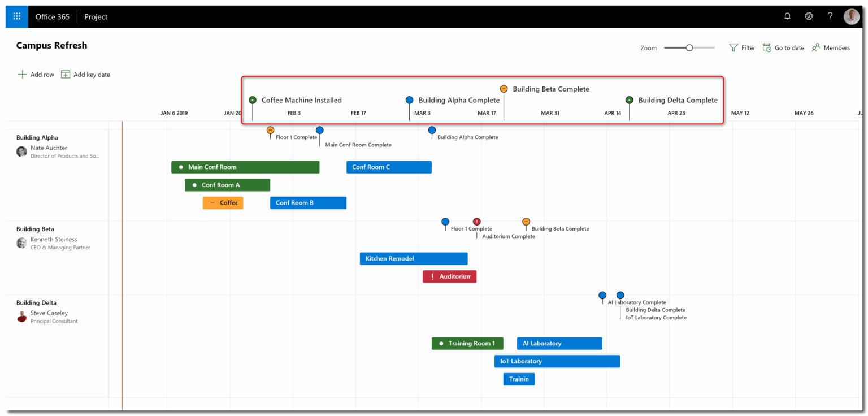This screenshot has height=416, width=868.
Task: Open the Filter options
Action: (x=741, y=47)
